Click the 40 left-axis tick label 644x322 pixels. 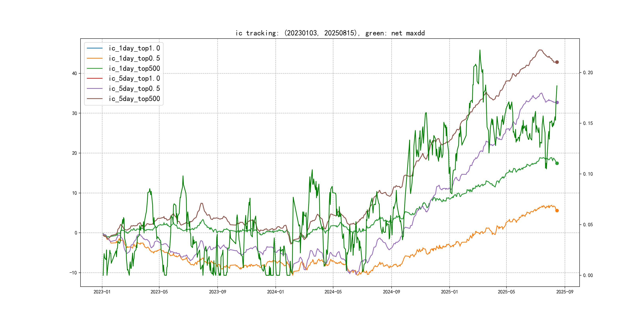(x=75, y=74)
